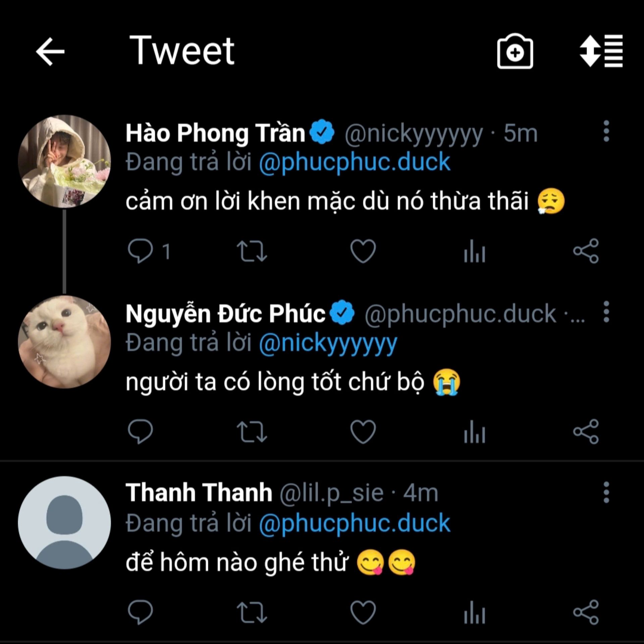View analytics for Nguyễn Đức Phúc's tweet
Screen dimensions: 644x644
(x=475, y=432)
